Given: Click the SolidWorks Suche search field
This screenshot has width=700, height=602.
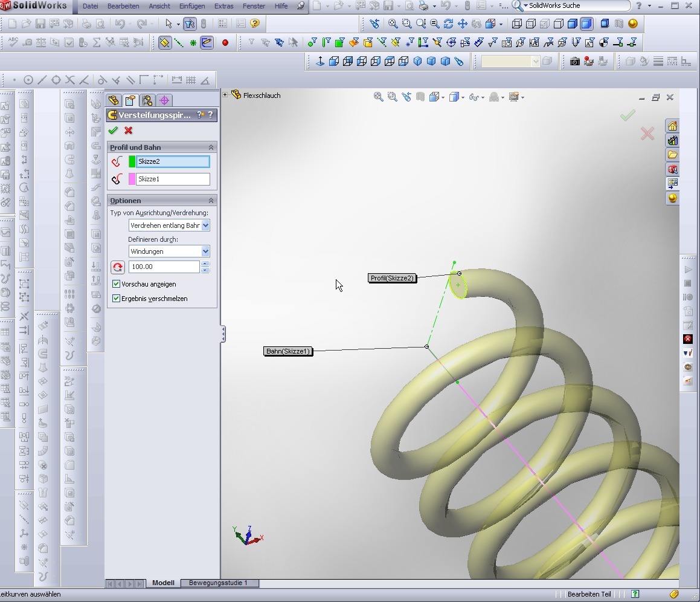Looking at the screenshot, I should [x=577, y=6].
